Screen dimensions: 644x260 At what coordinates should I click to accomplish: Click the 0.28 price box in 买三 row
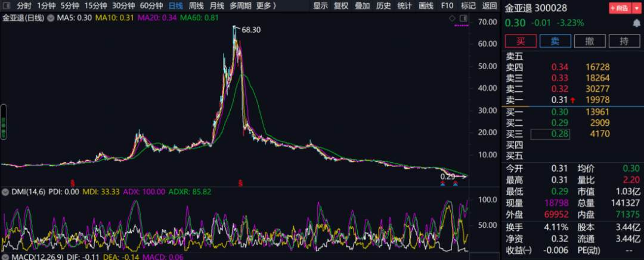point(550,135)
